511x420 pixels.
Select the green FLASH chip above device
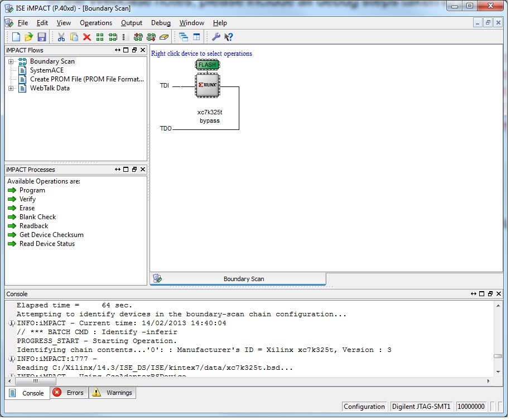pos(208,65)
